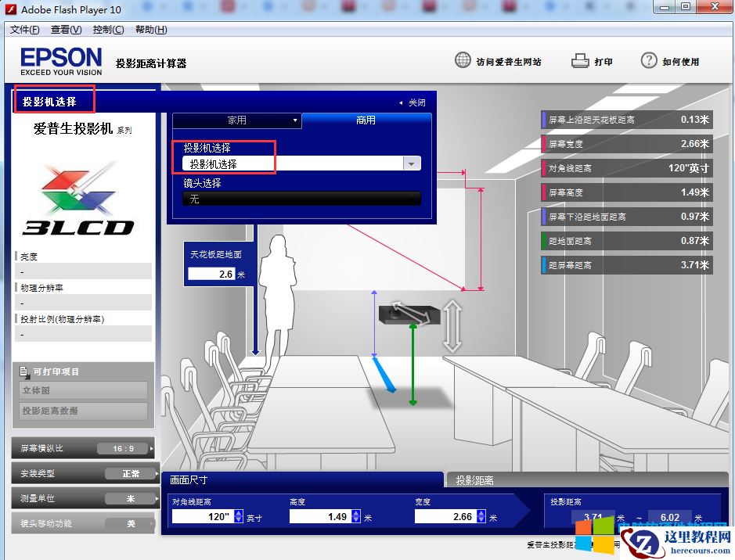Click the globe icon to visit Epson website

[462, 59]
